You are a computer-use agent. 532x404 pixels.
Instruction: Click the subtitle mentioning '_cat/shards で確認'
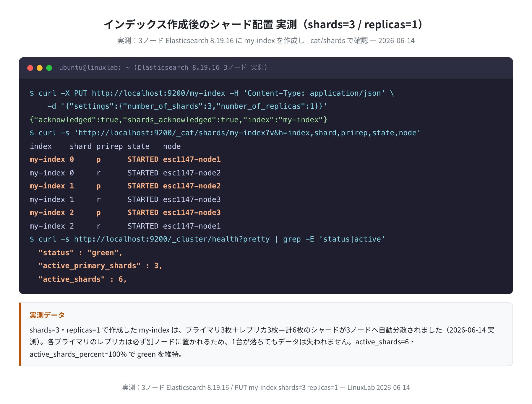pos(266,40)
